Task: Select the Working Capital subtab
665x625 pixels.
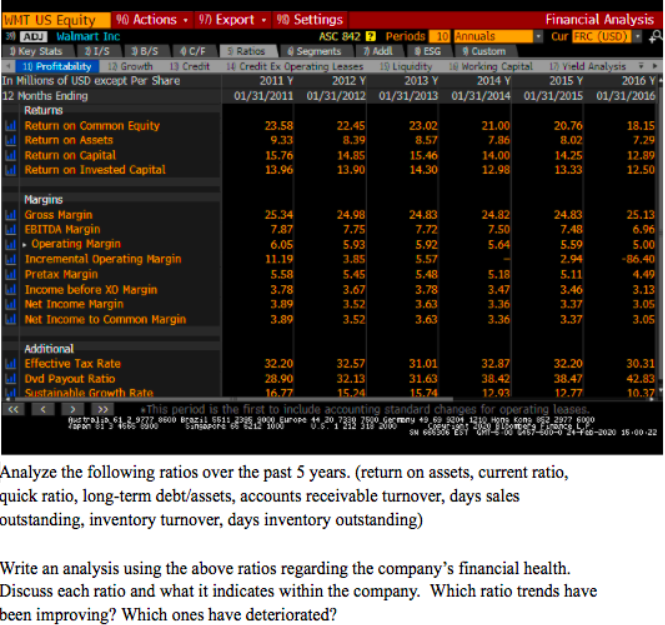Action: 491,67
